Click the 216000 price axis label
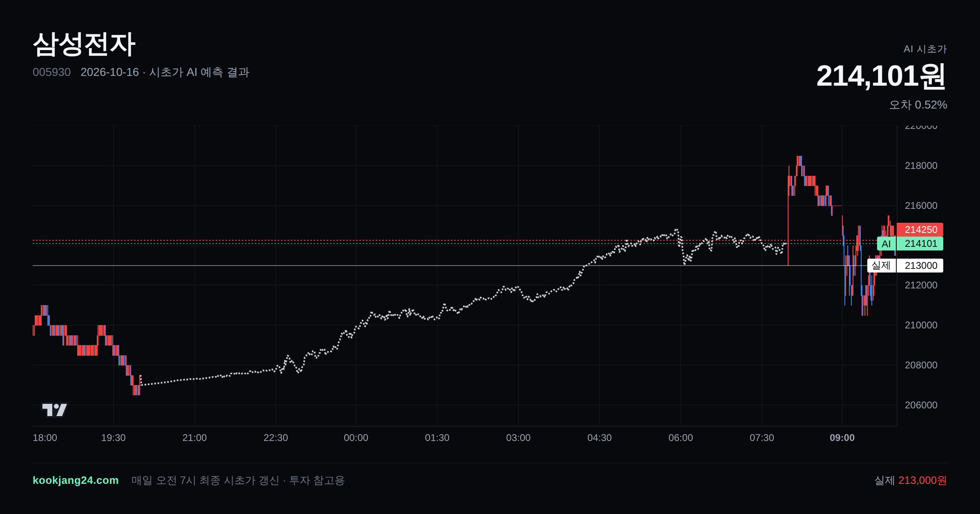The width and height of the screenshot is (980, 514). tap(921, 206)
